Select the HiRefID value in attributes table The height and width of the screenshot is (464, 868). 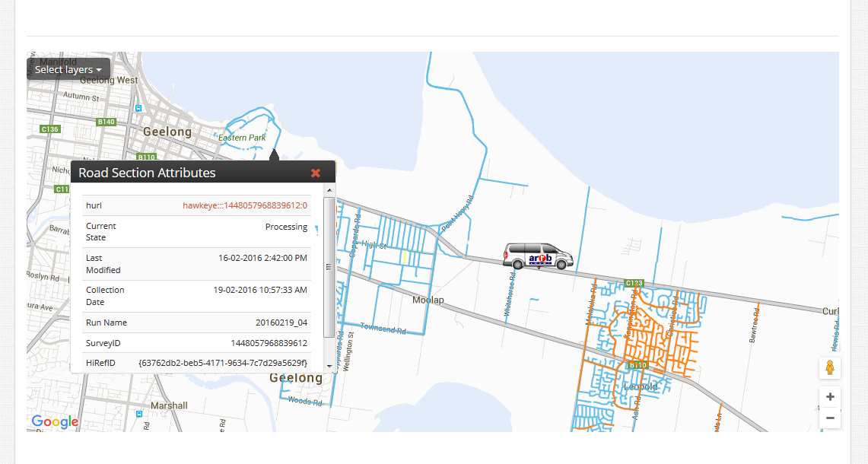coord(223,363)
